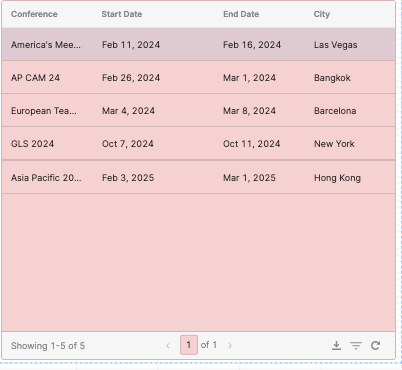Image resolution: width=402 pixels, height=370 pixels.
Task: Click end date Mar 8, 2024
Action: 249,111
